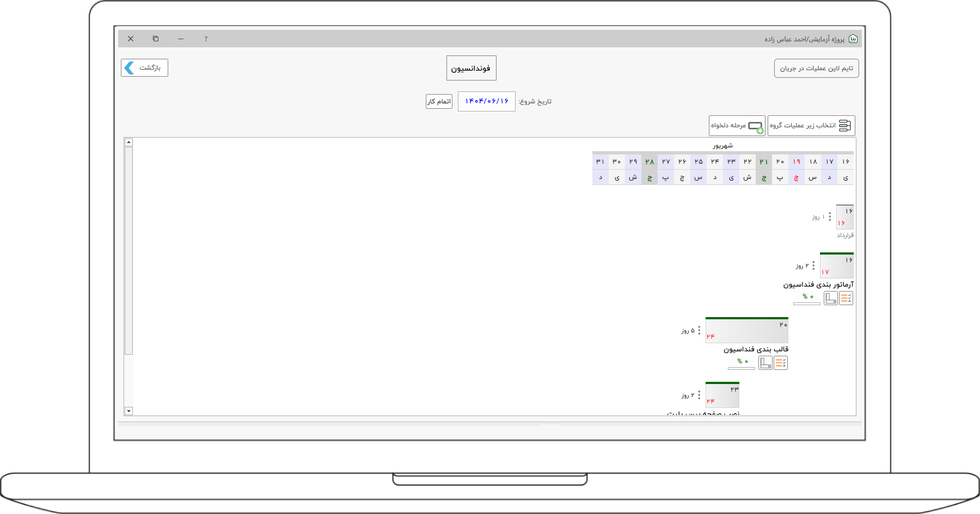Select day 21 in the شهریور calendar header
Viewport: 980px width, 514px height.
pyautogui.click(x=764, y=162)
